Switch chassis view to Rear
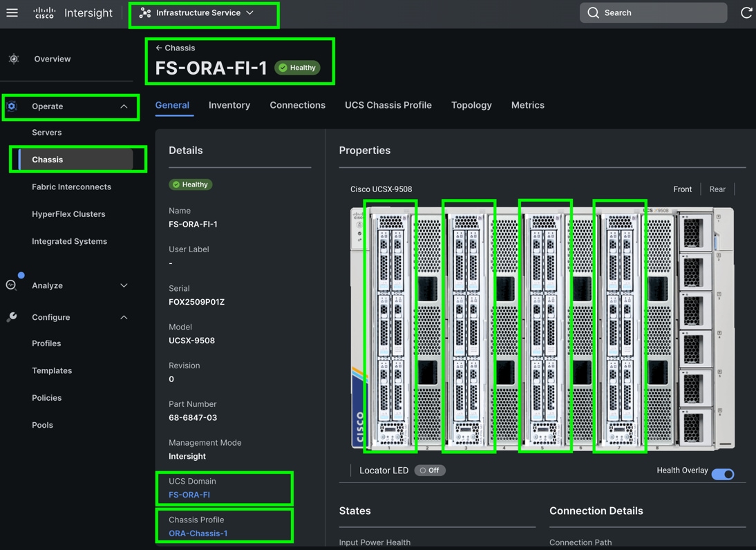This screenshot has height=550, width=756. point(717,189)
